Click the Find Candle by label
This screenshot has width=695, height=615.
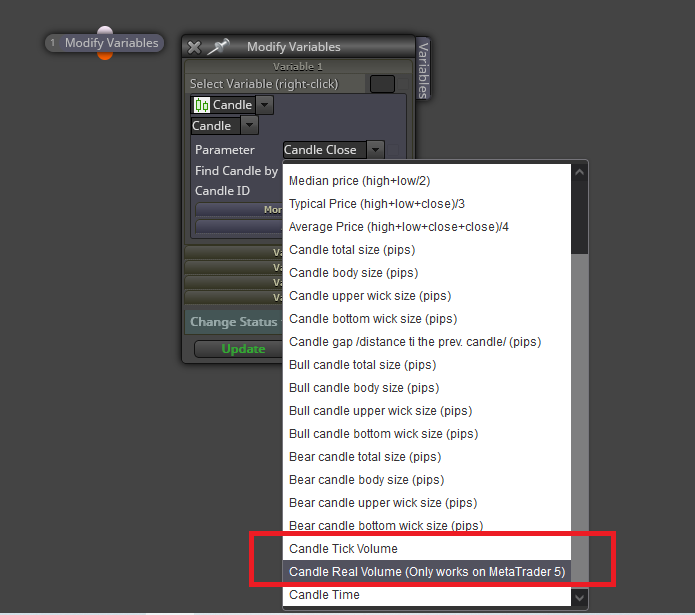click(x=236, y=171)
